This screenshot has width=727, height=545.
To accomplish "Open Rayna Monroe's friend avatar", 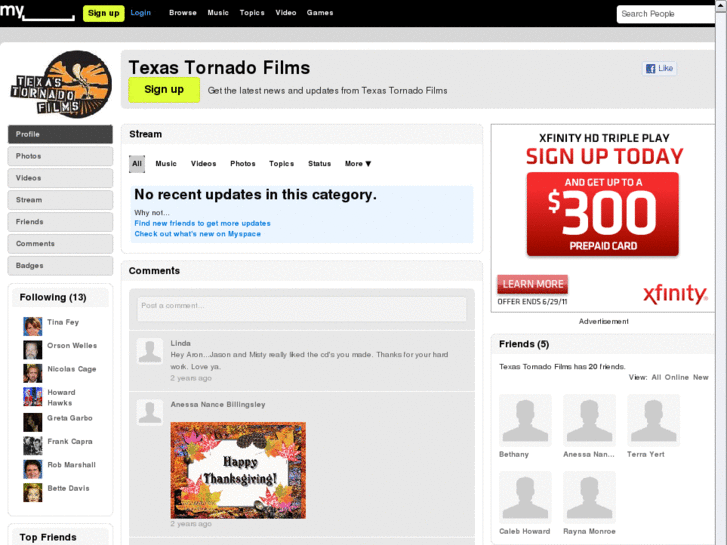I will (x=589, y=497).
